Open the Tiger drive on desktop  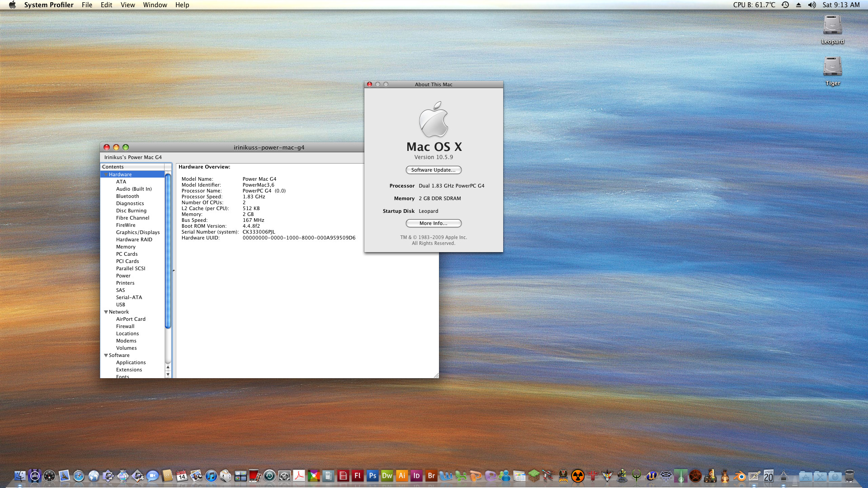click(x=832, y=67)
